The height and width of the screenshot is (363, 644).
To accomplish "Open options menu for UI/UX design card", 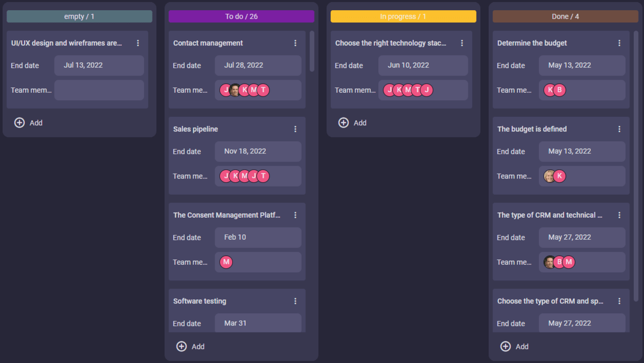I will [138, 43].
